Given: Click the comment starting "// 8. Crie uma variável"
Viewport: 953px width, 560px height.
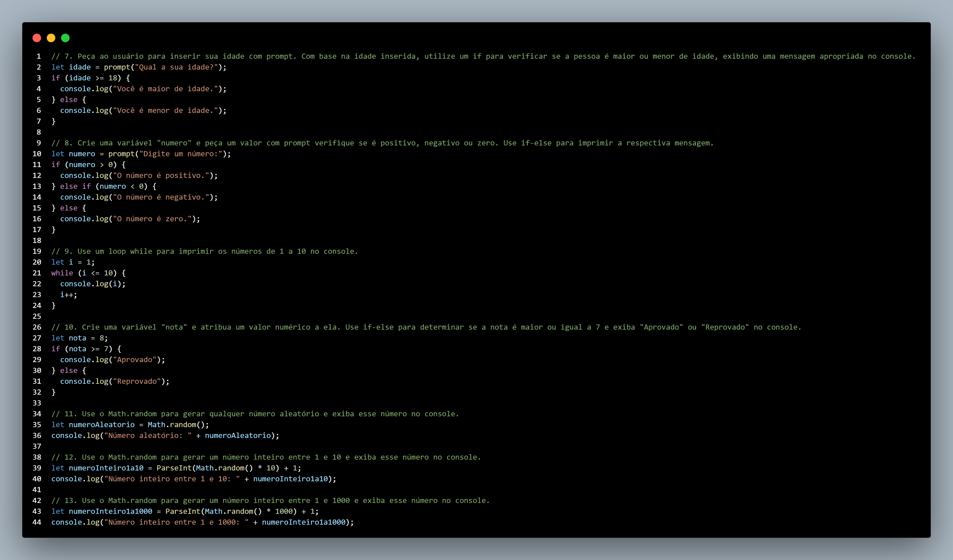Looking at the screenshot, I should 382,143.
